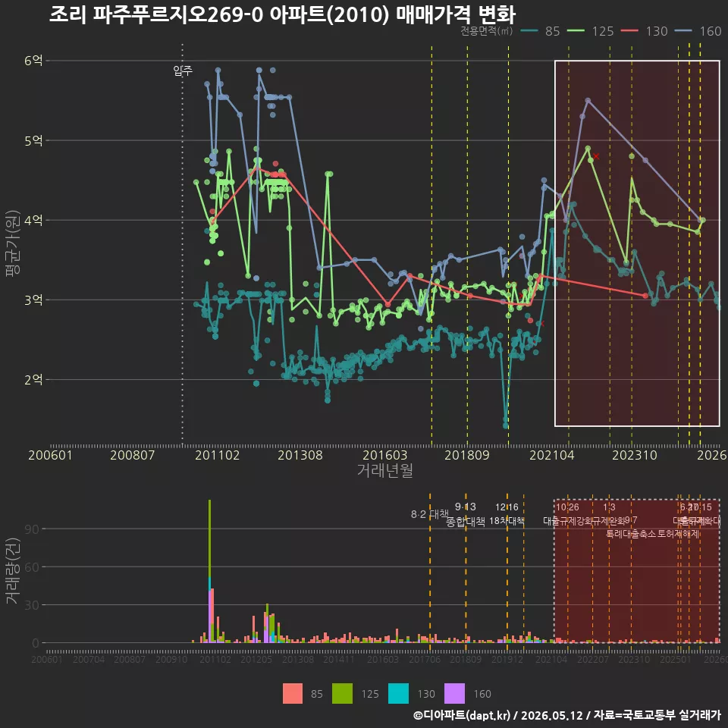
Task: Click '200704' on the volume chart x-axis
Action: coord(89,659)
